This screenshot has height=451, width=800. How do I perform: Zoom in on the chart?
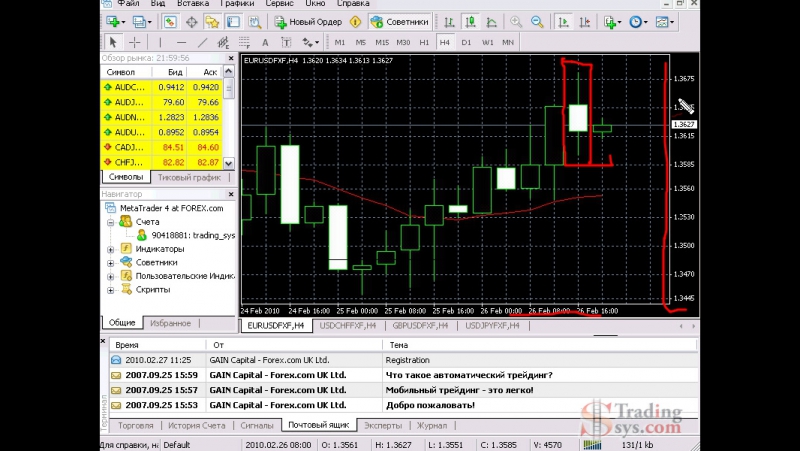[516, 22]
